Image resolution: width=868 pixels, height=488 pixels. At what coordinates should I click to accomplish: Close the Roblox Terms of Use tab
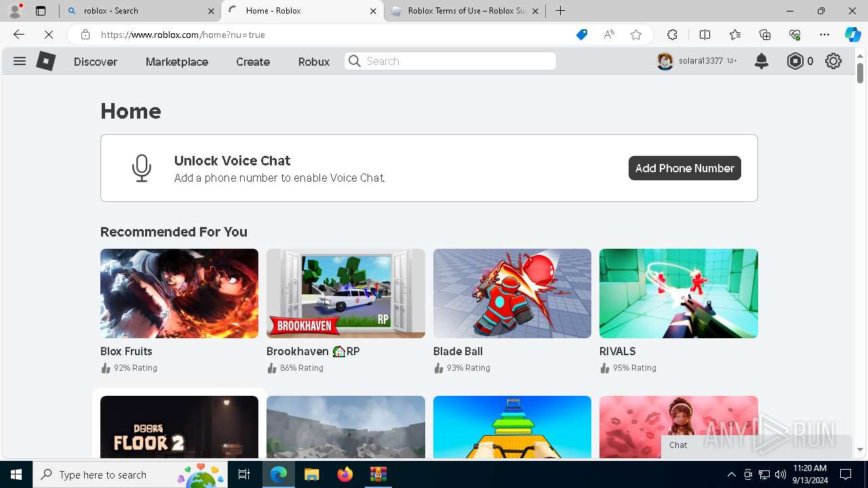click(535, 11)
